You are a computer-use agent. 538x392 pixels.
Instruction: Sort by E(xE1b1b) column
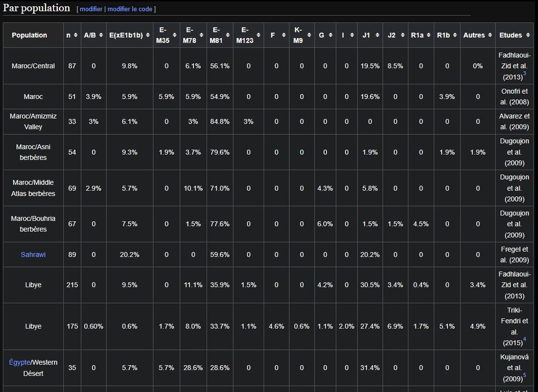coord(129,35)
